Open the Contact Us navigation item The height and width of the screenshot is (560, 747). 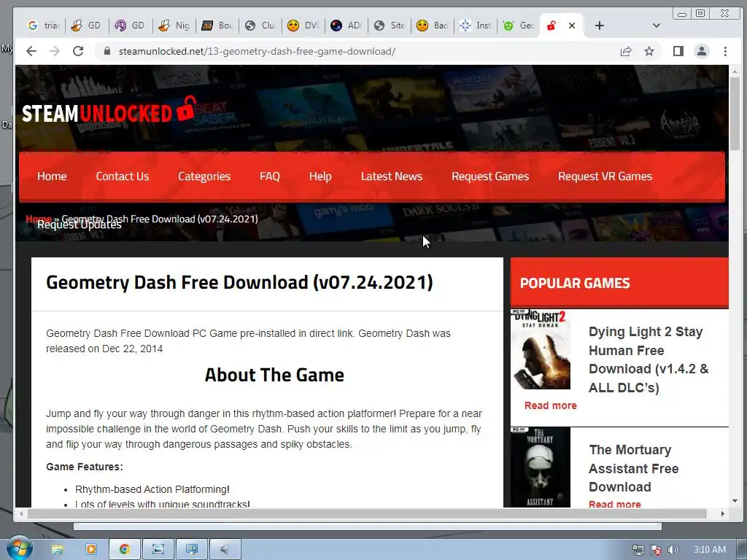[123, 176]
